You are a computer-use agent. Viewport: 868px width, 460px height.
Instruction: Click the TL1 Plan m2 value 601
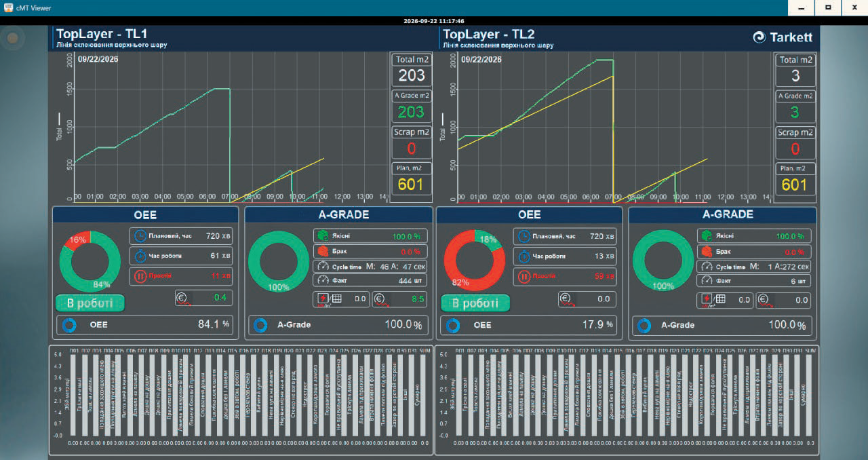(411, 185)
